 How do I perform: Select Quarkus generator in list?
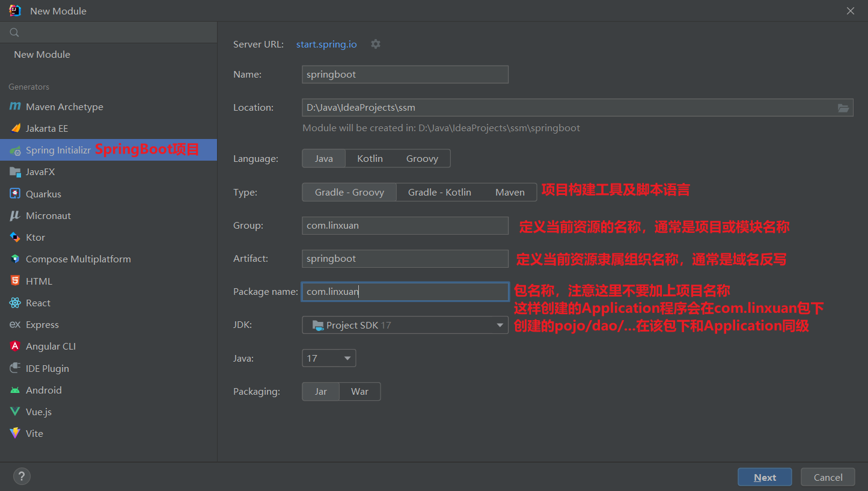click(108, 194)
